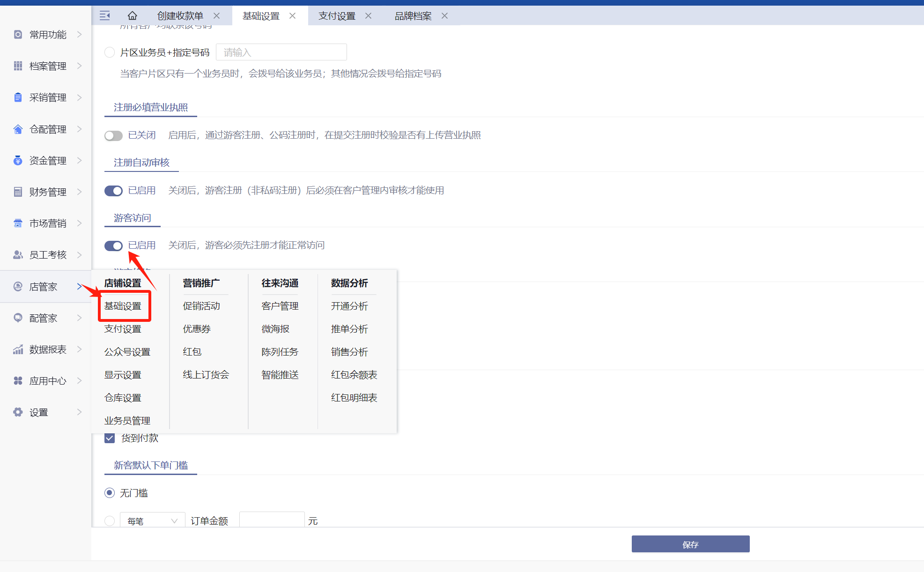924x572 pixels.
Task: Toggle the 注册必填营业执照 switch on
Action: point(113,135)
